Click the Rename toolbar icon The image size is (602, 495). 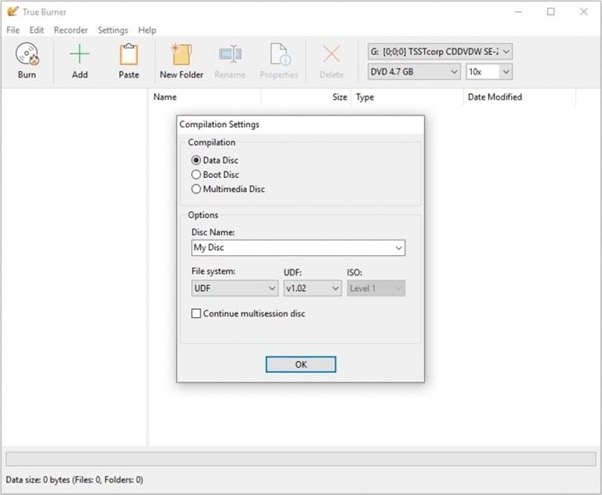pyautogui.click(x=230, y=55)
